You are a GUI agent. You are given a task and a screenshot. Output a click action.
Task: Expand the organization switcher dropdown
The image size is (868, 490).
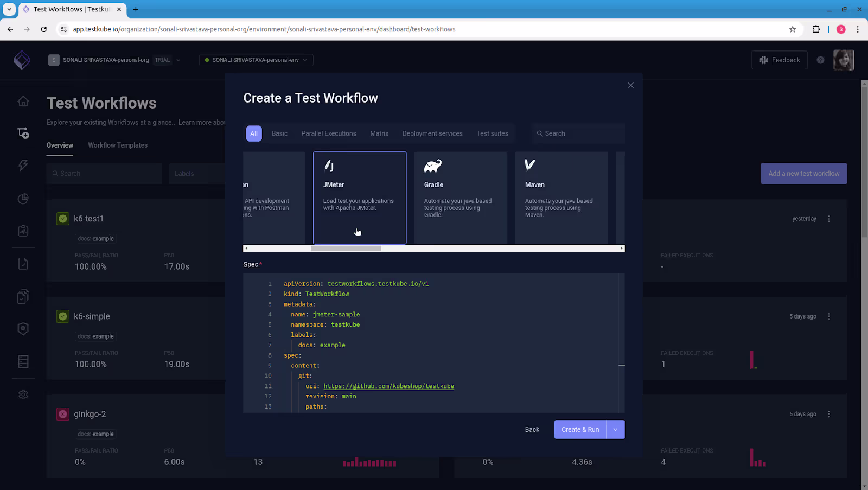[178, 60]
